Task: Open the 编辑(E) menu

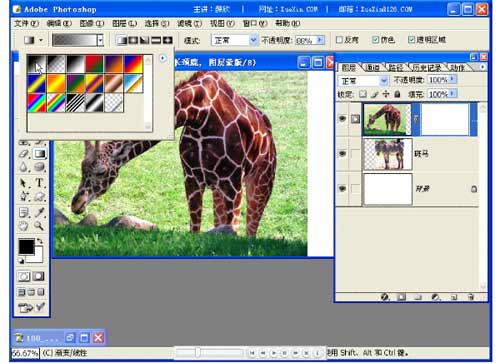Action: [x=59, y=24]
